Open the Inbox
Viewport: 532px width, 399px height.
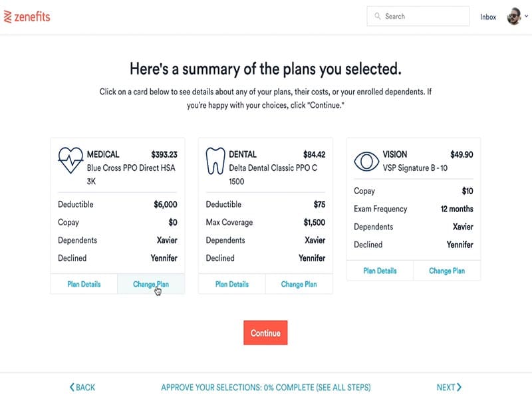point(488,17)
